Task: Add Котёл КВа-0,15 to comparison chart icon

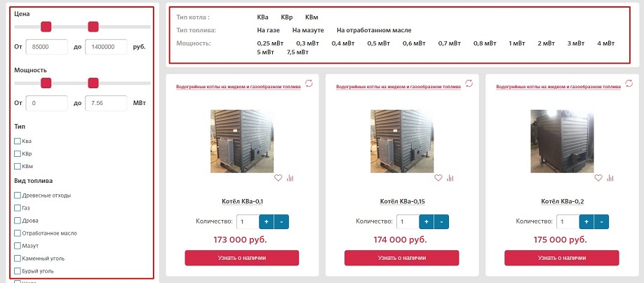Action: pyautogui.click(x=450, y=178)
